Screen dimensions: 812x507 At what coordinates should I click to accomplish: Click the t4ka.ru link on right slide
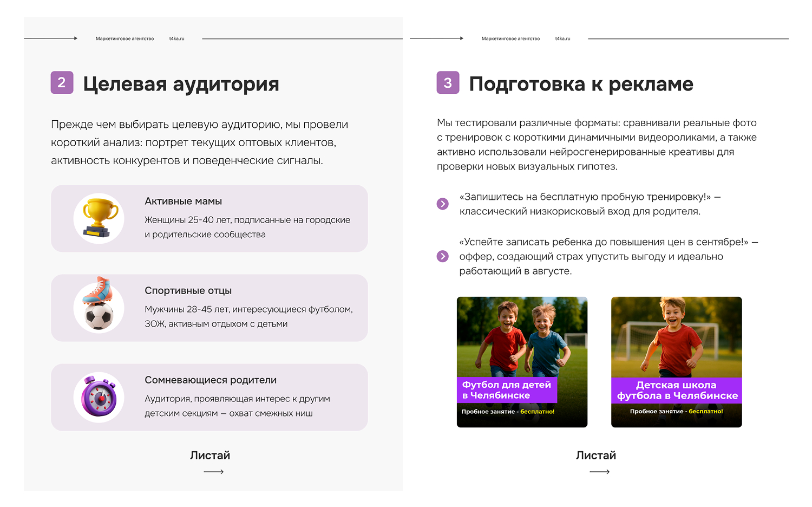563,38
